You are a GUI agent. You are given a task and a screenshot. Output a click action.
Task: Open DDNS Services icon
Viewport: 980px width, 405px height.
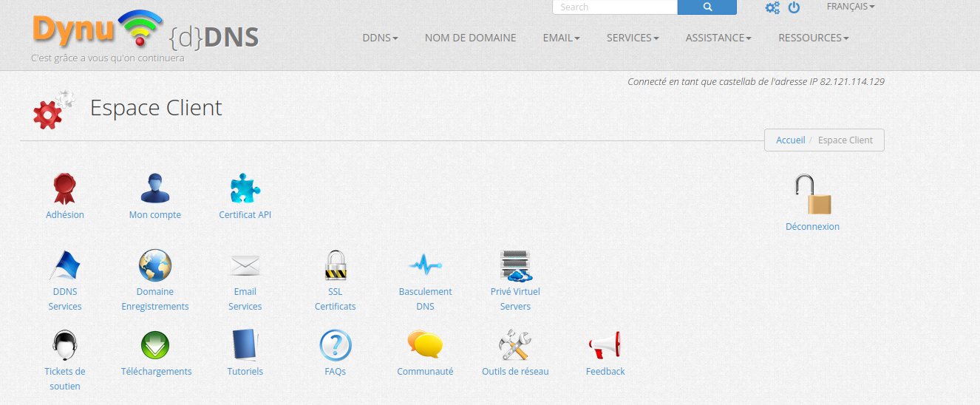point(65,265)
